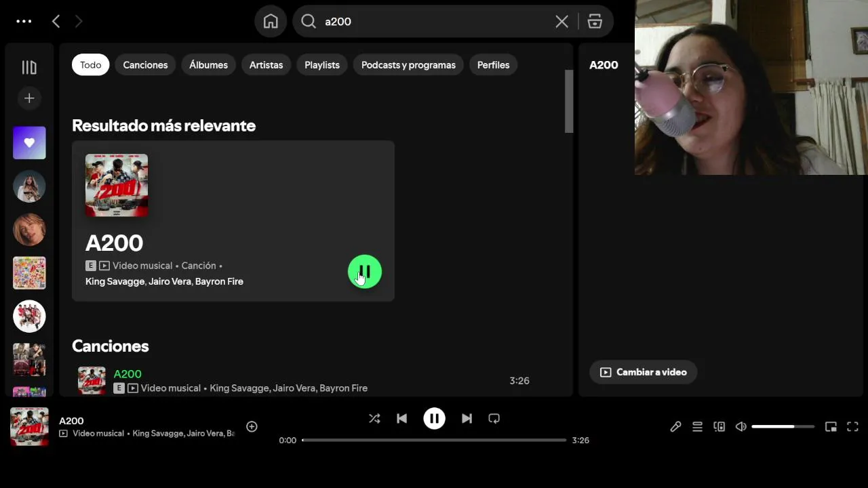
Task: Switch to Podcasts y programas filter
Action: coord(408,65)
